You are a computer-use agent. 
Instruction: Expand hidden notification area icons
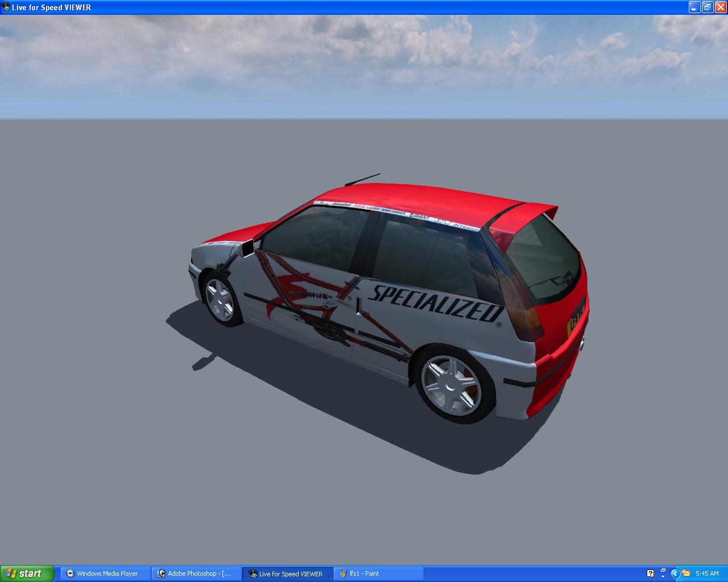[x=676, y=573]
